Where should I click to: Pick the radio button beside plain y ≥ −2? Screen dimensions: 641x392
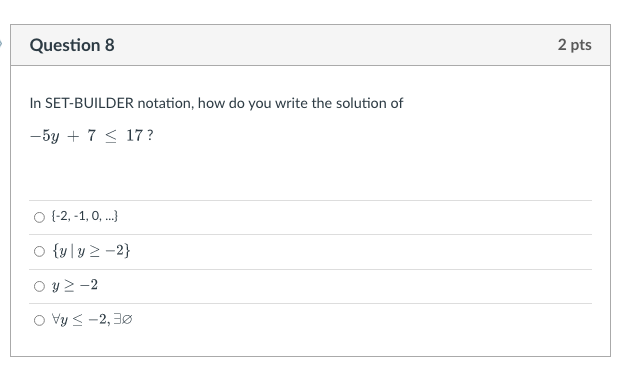[39, 286]
